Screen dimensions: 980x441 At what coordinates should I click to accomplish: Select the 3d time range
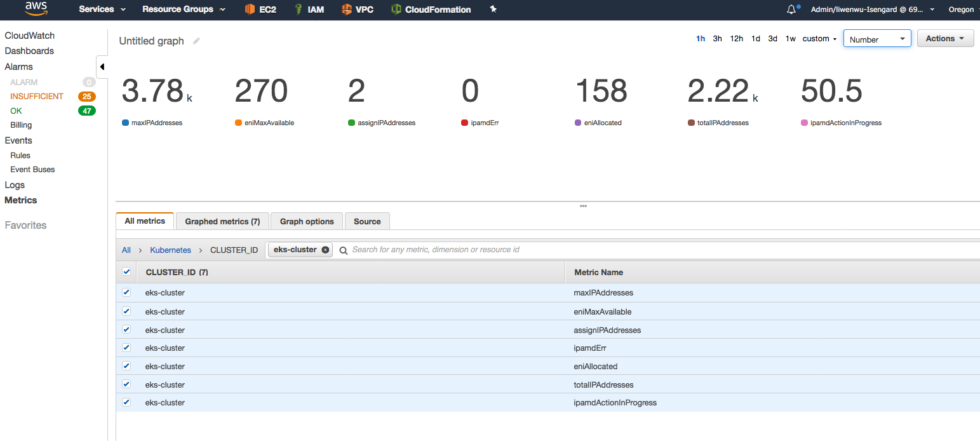click(x=773, y=39)
